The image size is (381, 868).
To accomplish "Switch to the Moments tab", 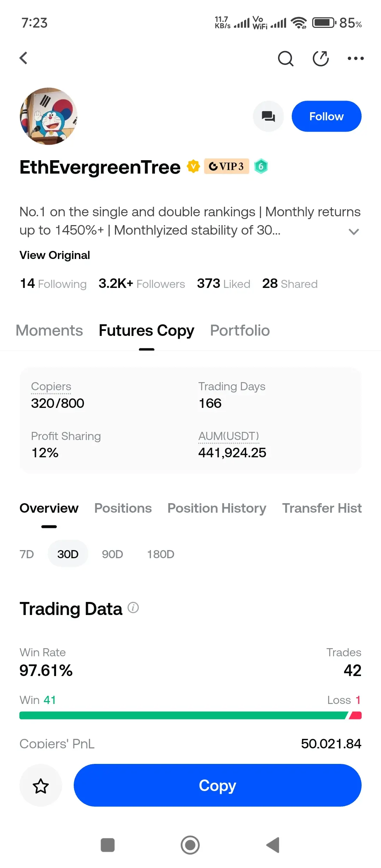I will point(49,331).
